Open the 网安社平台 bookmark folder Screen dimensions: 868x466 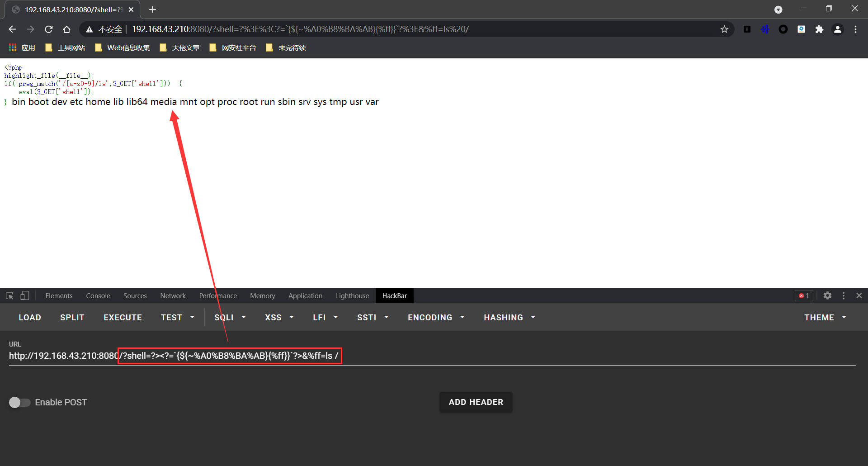233,48
